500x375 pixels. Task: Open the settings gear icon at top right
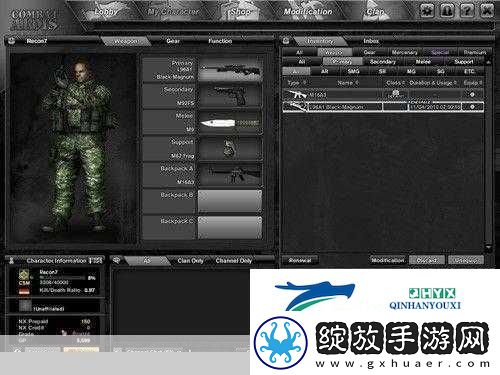(x=427, y=11)
